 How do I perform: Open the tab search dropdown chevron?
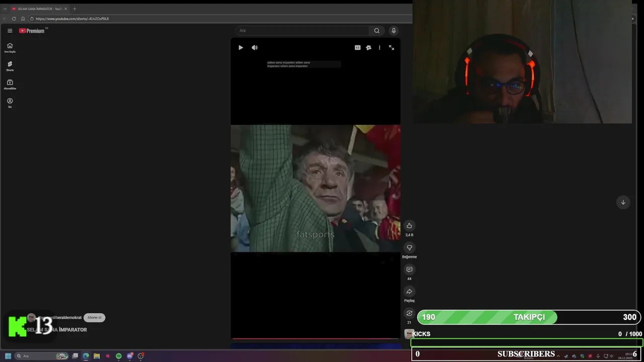(x=5, y=9)
